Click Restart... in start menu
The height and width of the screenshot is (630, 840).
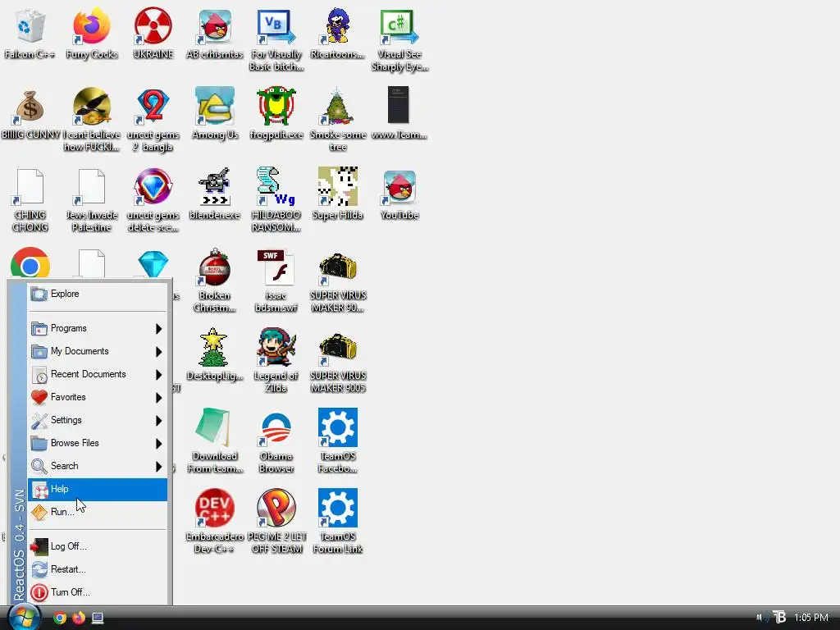click(98, 569)
